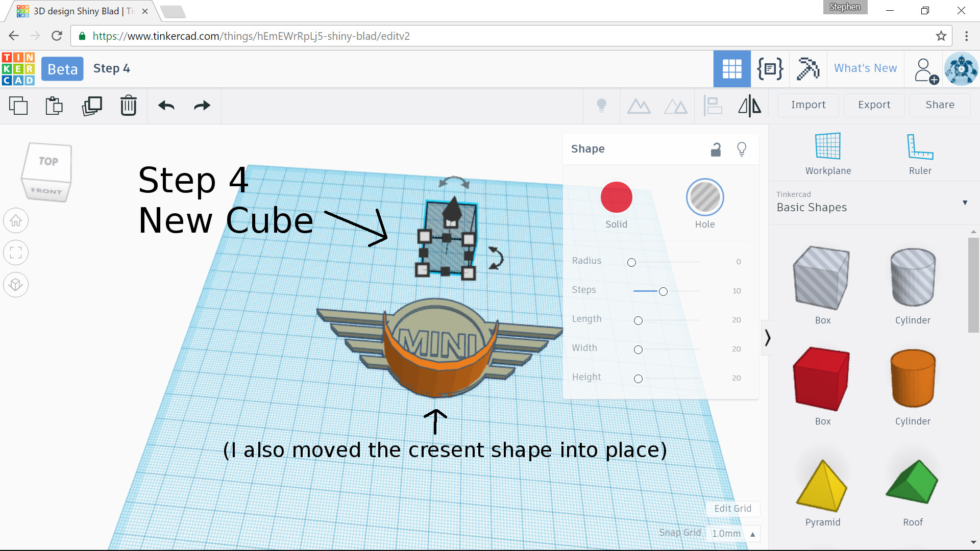Open the What's New link
The width and height of the screenshot is (980, 551).
click(865, 68)
